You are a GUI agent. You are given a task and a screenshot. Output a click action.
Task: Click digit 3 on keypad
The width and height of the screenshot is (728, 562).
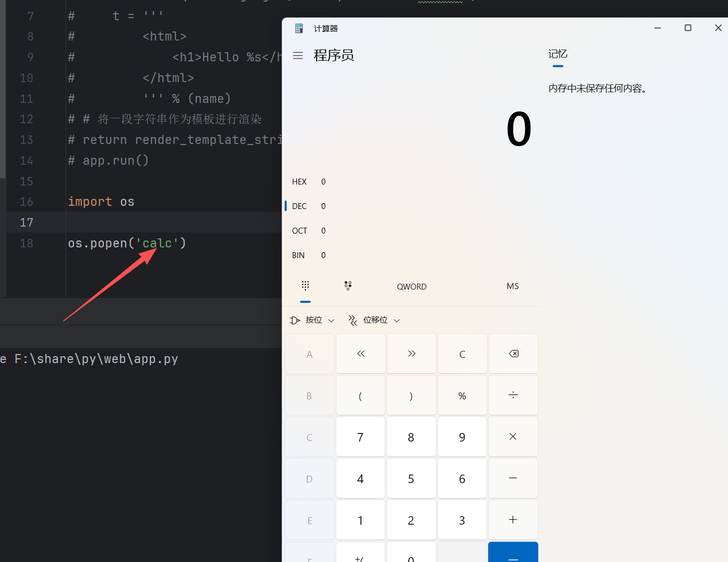coord(462,520)
